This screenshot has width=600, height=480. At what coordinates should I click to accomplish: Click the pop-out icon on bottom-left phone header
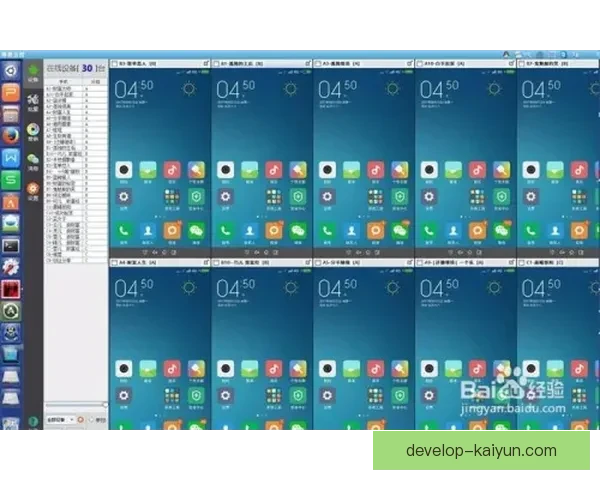(204, 262)
